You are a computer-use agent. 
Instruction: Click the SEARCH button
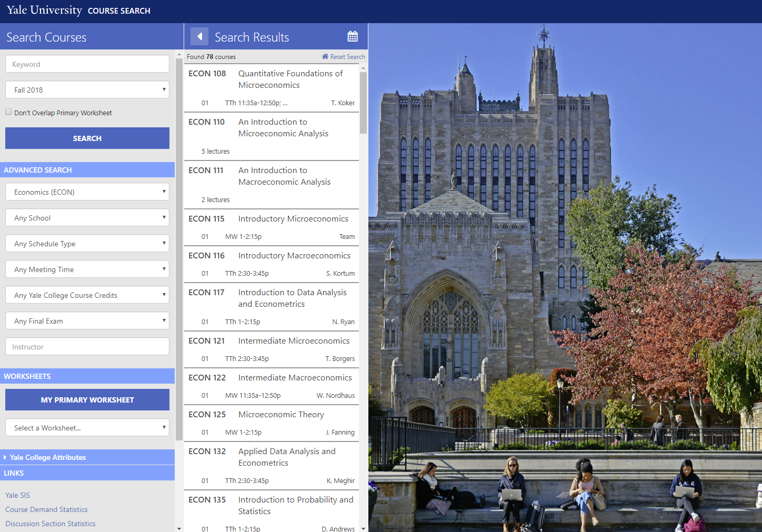(x=87, y=138)
